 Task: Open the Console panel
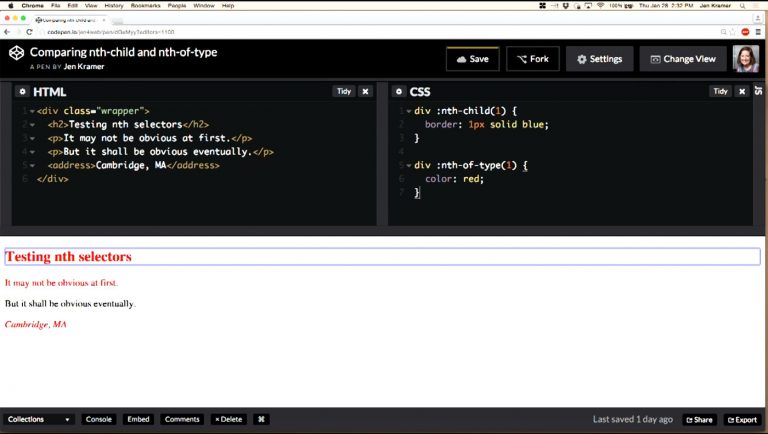pos(98,419)
